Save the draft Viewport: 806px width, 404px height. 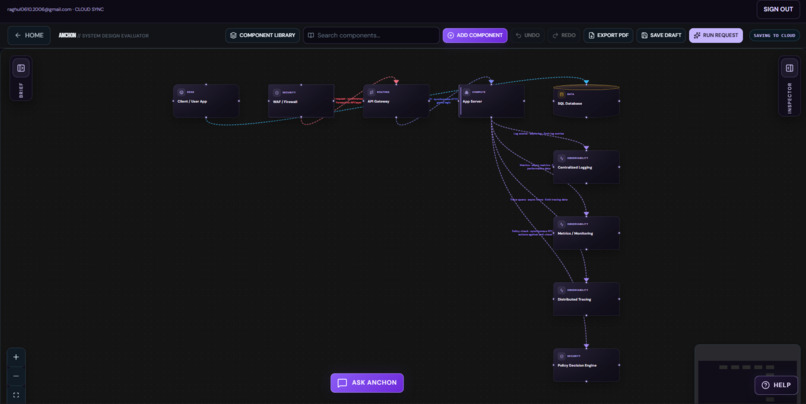point(661,35)
